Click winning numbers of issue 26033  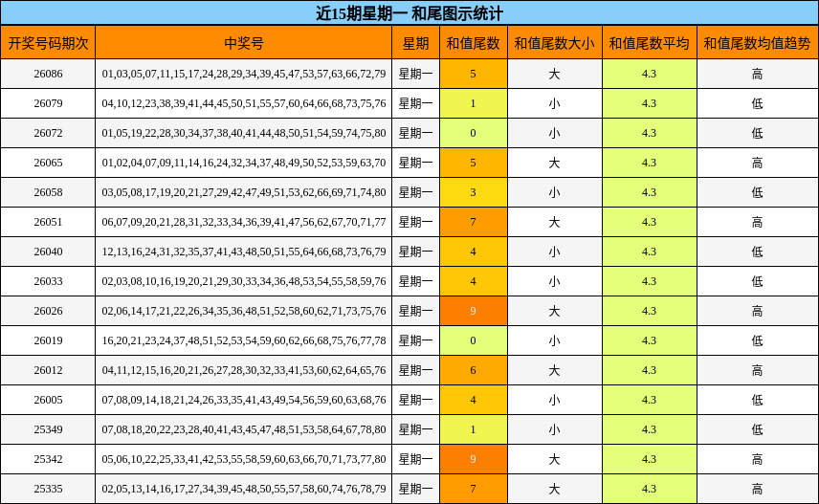coord(244,281)
